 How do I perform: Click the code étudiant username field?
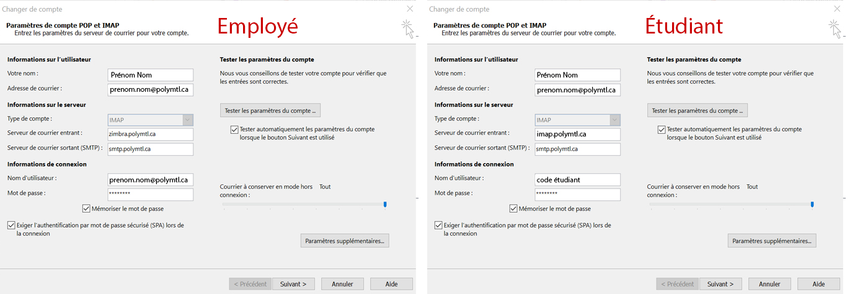tap(578, 179)
